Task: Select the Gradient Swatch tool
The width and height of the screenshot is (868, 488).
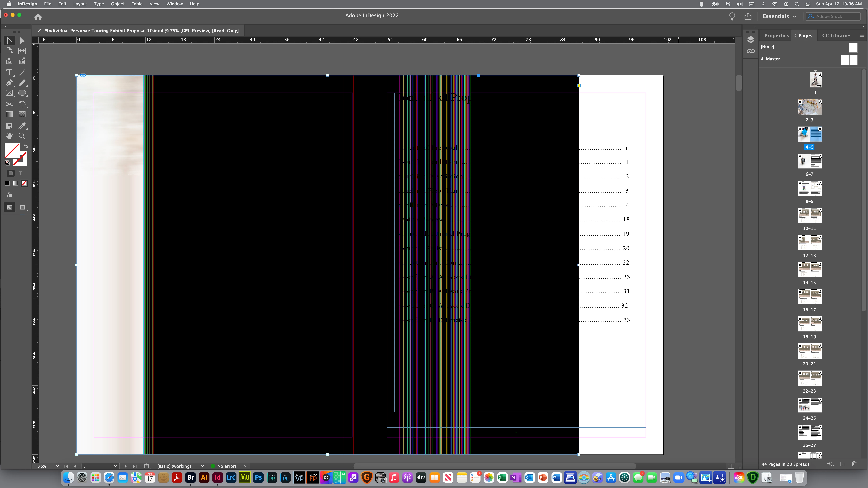Action: click(x=9, y=115)
